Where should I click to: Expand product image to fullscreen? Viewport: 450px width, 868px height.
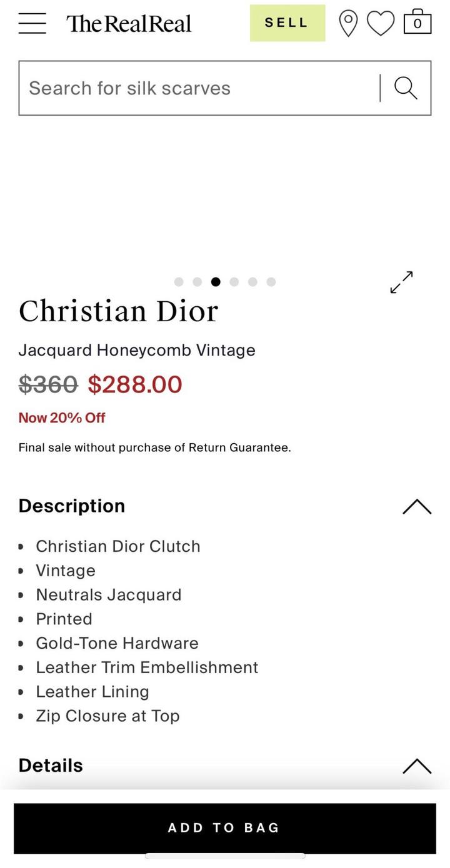click(401, 282)
